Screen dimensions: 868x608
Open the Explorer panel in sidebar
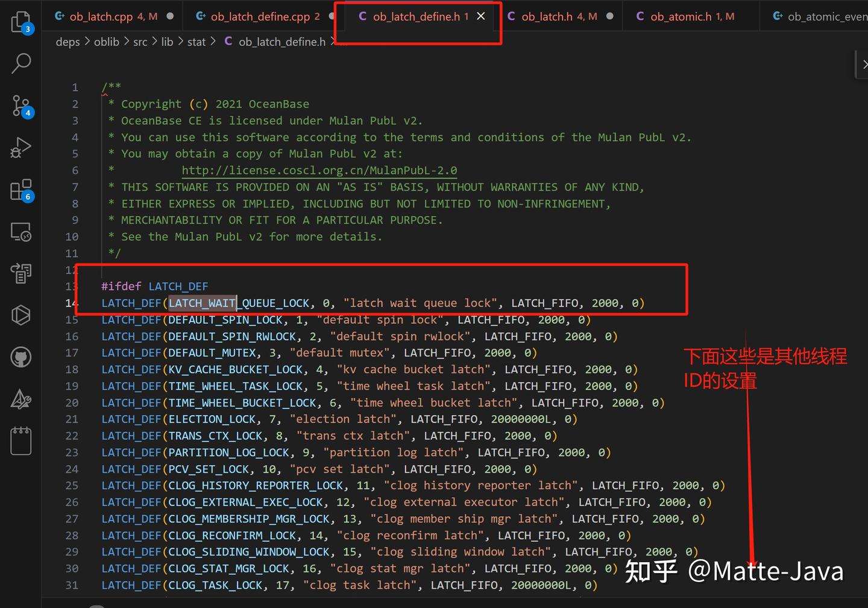coord(21,20)
